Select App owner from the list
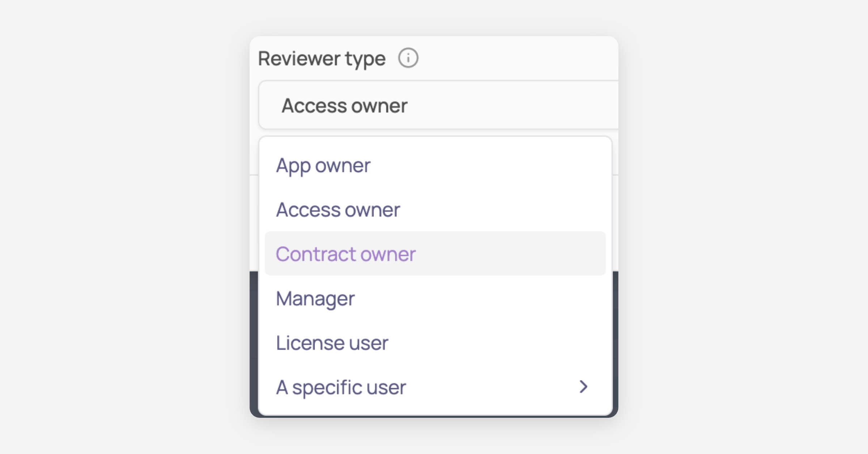 323,165
